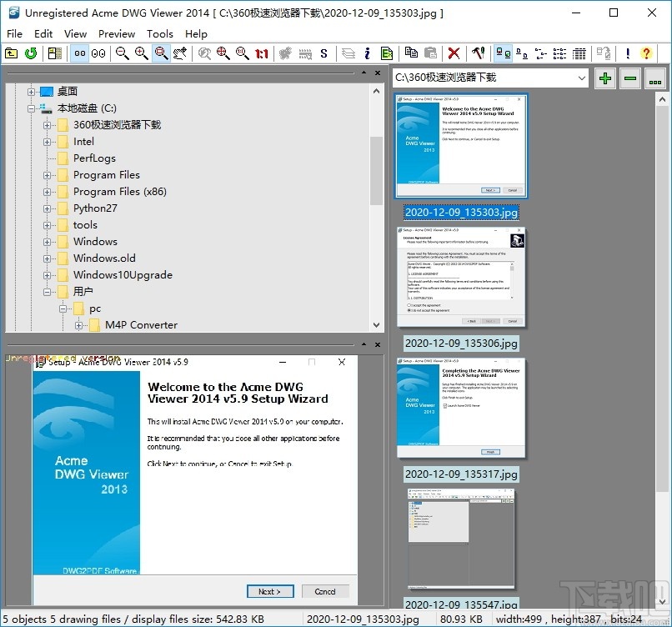672x627 pixels.
Task: Open the Preview menu
Action: (x=117, y=34)
